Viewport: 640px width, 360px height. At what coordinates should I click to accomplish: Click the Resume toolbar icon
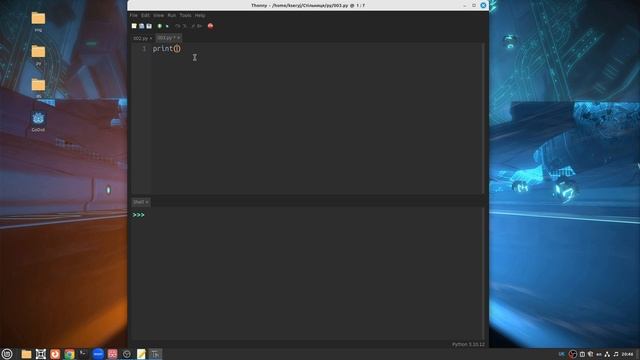pos(199,26)
